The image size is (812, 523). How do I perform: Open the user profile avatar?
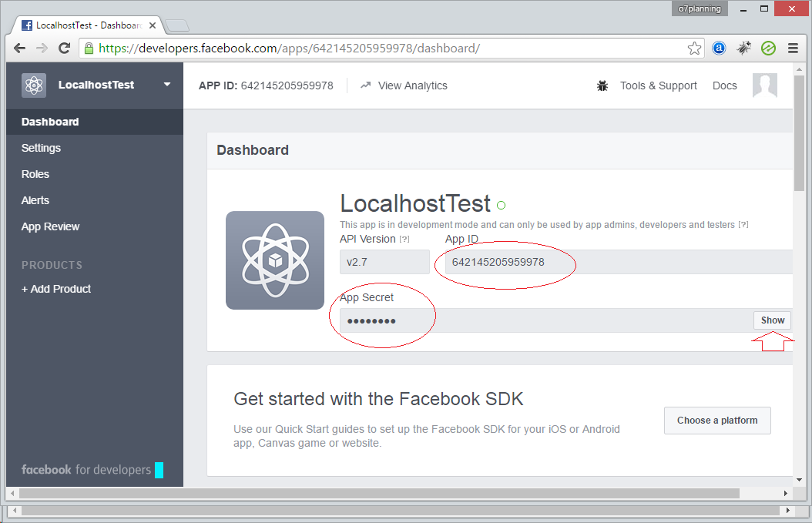[765, 85]
